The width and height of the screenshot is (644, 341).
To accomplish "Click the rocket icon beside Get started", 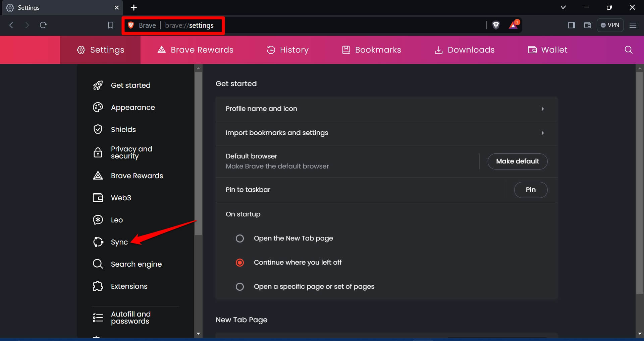I will pyautogui.click(x=98, y=85).
